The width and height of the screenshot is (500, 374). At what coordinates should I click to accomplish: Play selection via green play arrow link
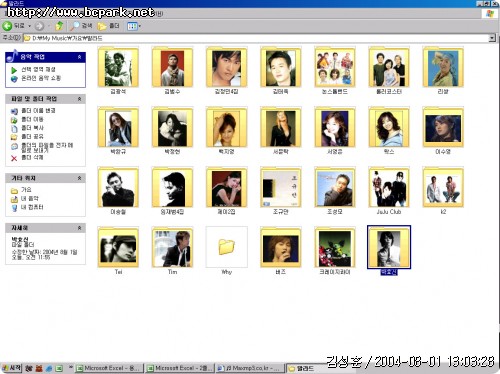33,70
